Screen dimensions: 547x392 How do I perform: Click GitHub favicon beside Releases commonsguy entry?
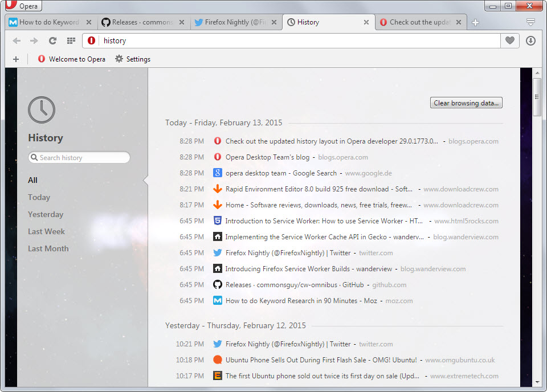coord(217,284)
